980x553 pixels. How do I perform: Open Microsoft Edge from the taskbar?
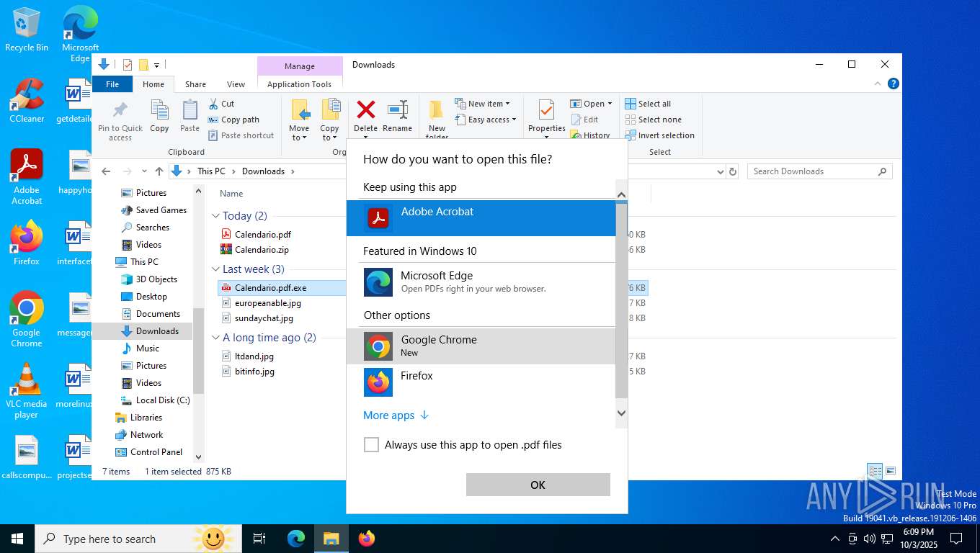[x=296, y=539]
